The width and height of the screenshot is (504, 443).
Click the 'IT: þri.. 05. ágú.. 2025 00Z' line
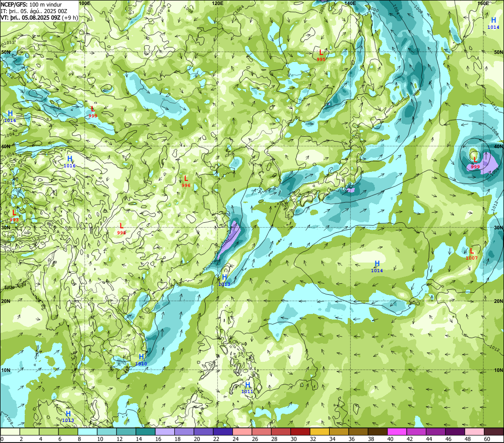[x=34, y=11]
